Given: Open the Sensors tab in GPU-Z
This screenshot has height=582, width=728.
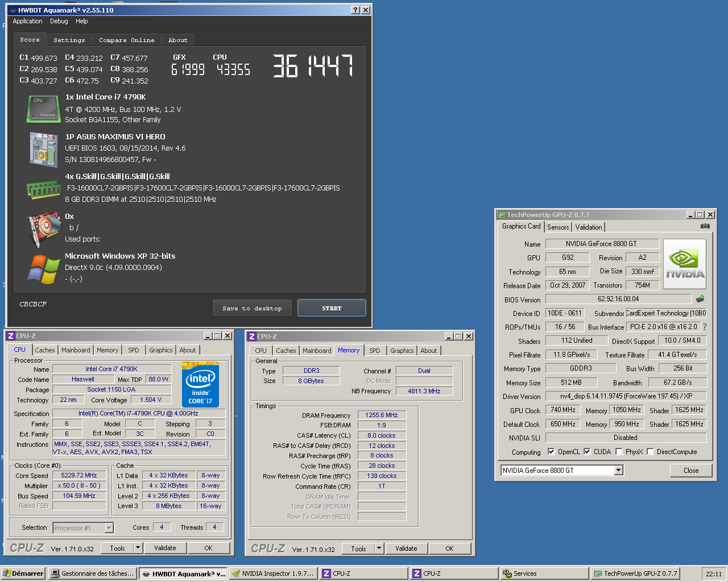Looking at the screenshot, I should 558,227.
